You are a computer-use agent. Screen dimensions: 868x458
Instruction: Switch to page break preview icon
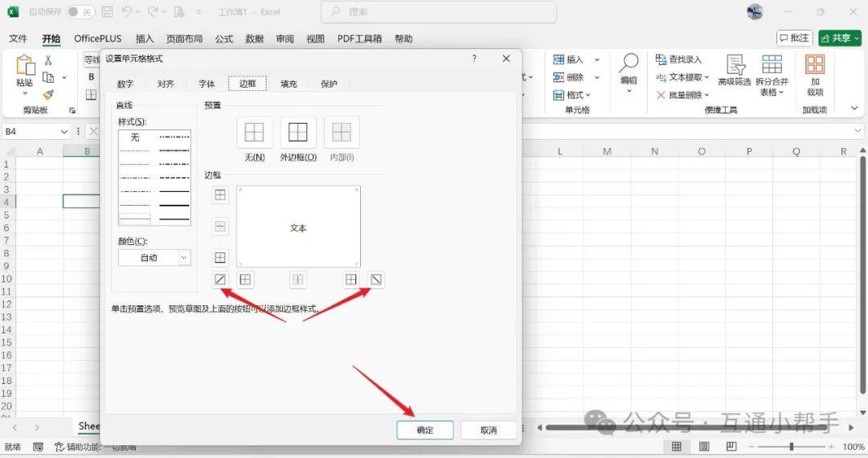(x=731, y=447)
